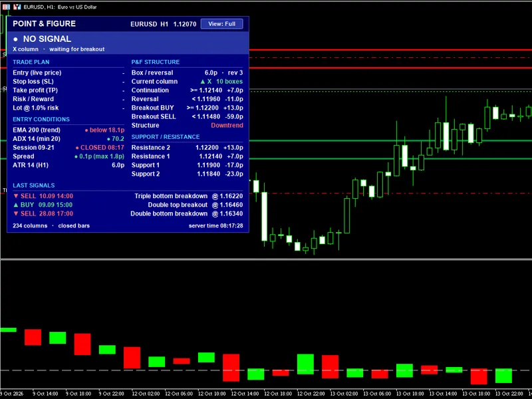Click the breakout sell level '< 1.11480 -59.0p'
Screen dimensions: 532x399
pyautogui.click(x=217, y=117)
